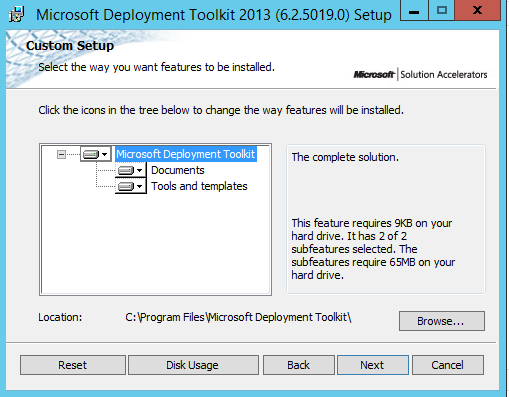Maximize the Setup window
This screenshot has height=397, width=509.
click(442, 10)
